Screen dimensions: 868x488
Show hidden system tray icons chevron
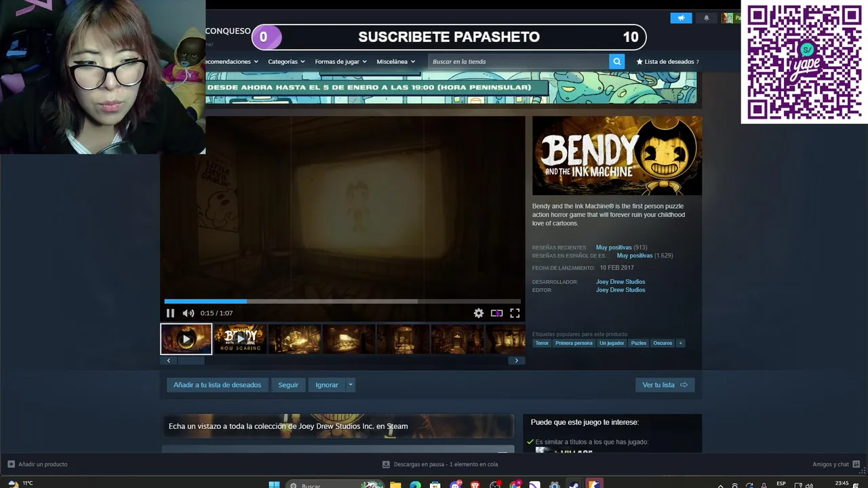click(x=720, y=485)
